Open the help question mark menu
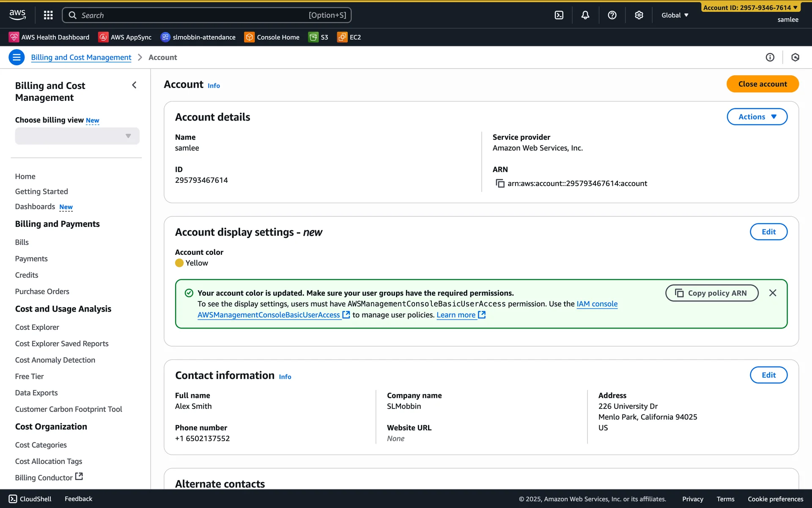Screen dimensions: 812x508 [612, 15]
